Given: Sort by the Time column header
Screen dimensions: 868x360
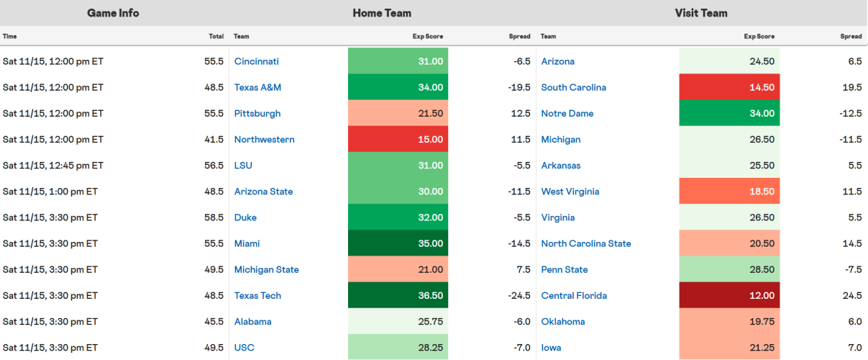Looking at the screenshot, I should pos(10,36).
